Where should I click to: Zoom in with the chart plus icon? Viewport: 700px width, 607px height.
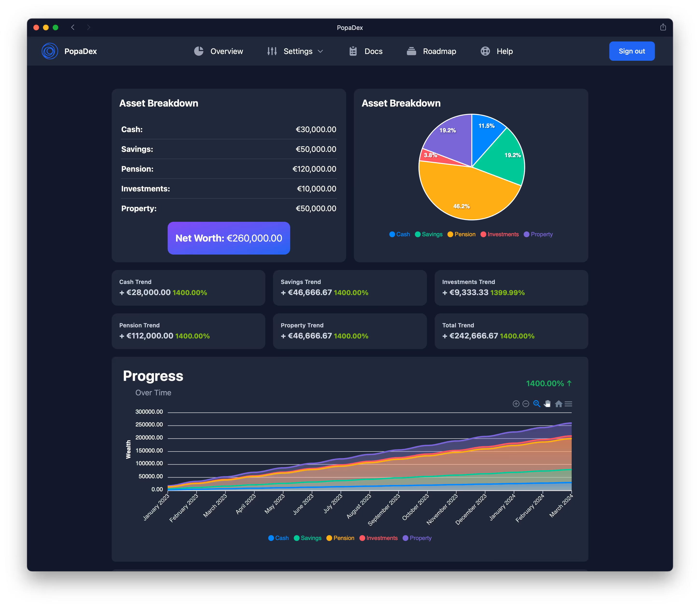(516, 404)
